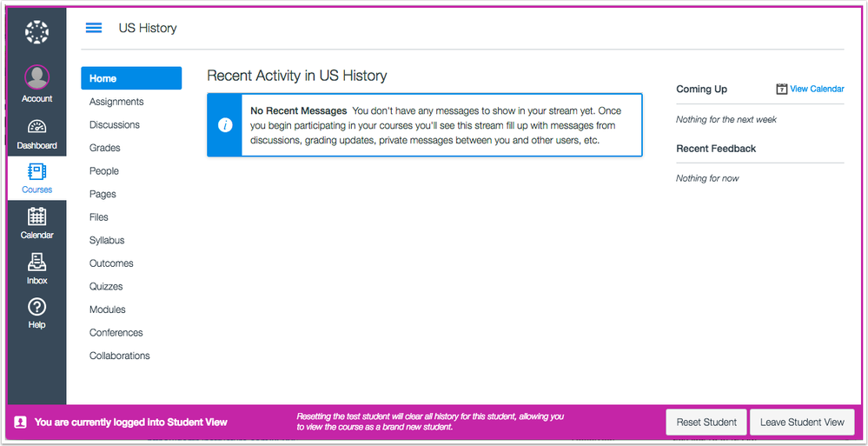Click the Help question mark icon
The width and height of the screenshot is (868, 446).
[36, 307]
